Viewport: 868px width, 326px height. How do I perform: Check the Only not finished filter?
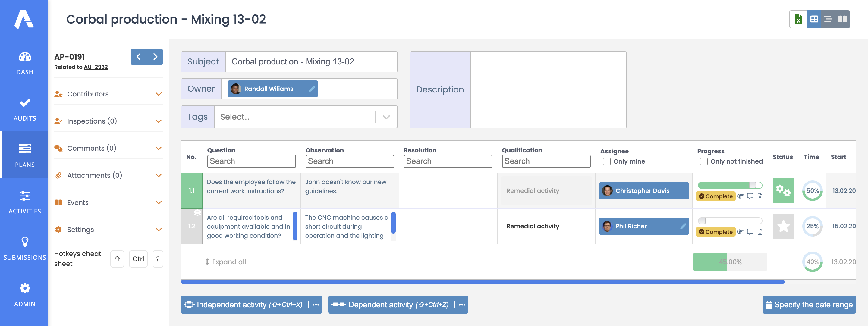click(703, 162)
